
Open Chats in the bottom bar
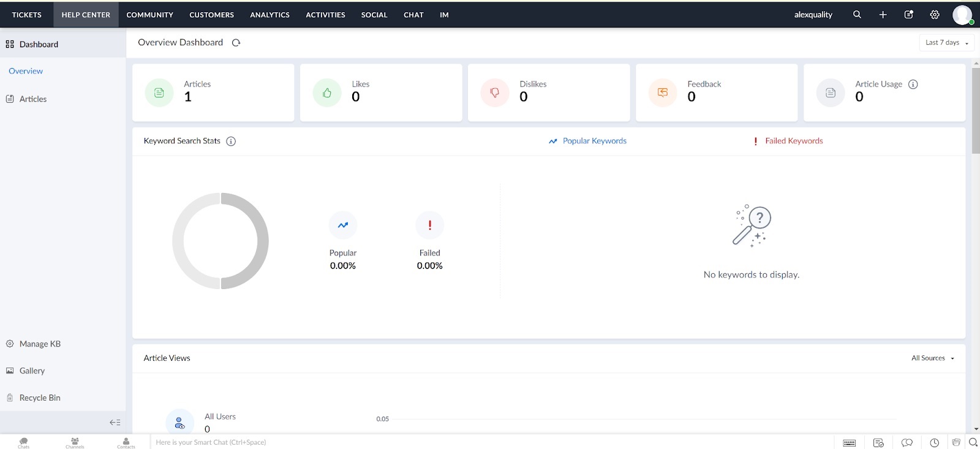coord(23,442)
